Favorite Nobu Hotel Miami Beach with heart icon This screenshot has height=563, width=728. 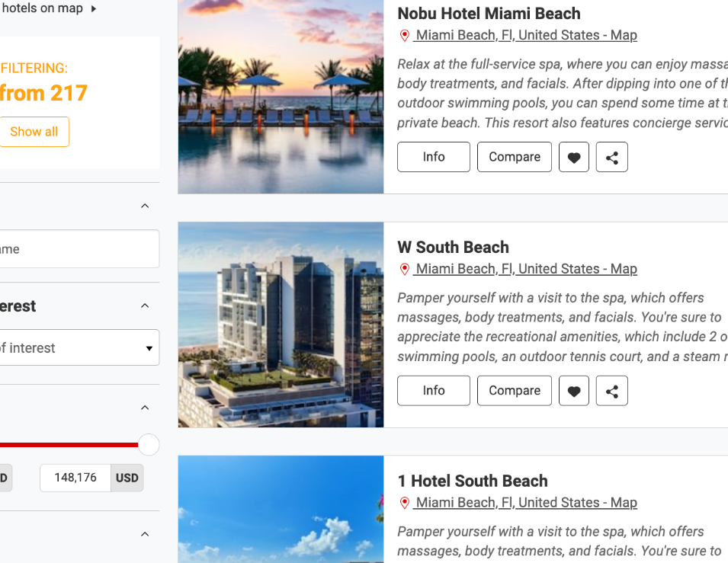[573, 158]
